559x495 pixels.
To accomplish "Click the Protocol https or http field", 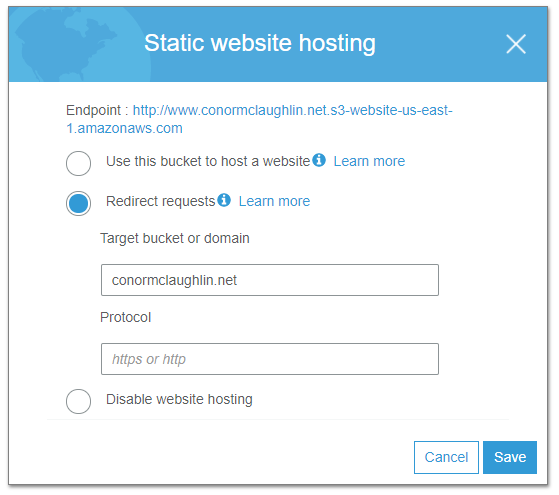I will tap(270, 359).
